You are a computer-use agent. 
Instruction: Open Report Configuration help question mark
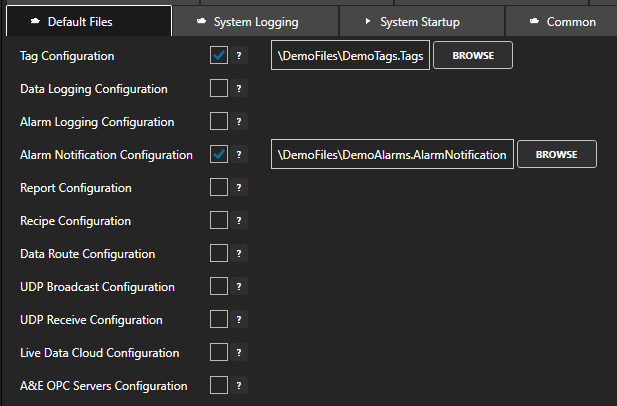239,188
